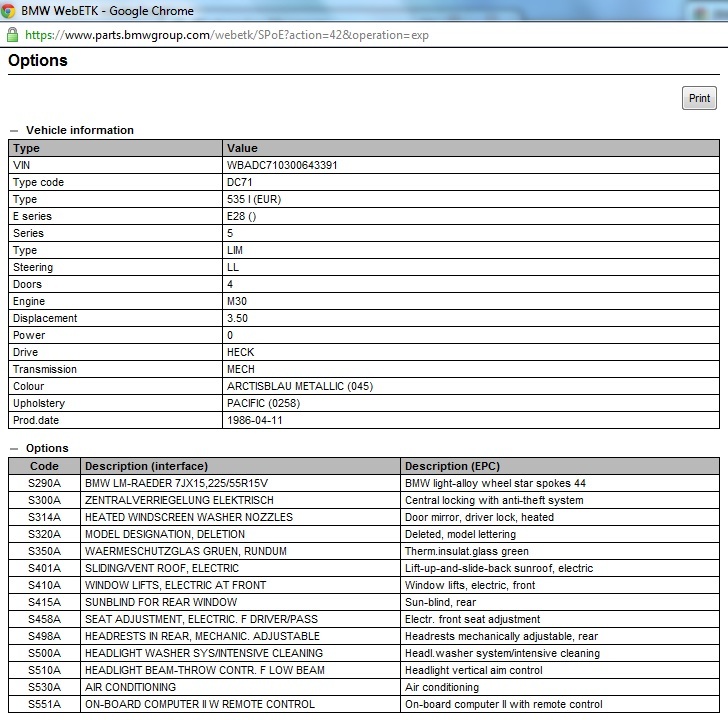
Task: Click the E28 () series value
Action: pyautogui.click(x=241, y=216)
